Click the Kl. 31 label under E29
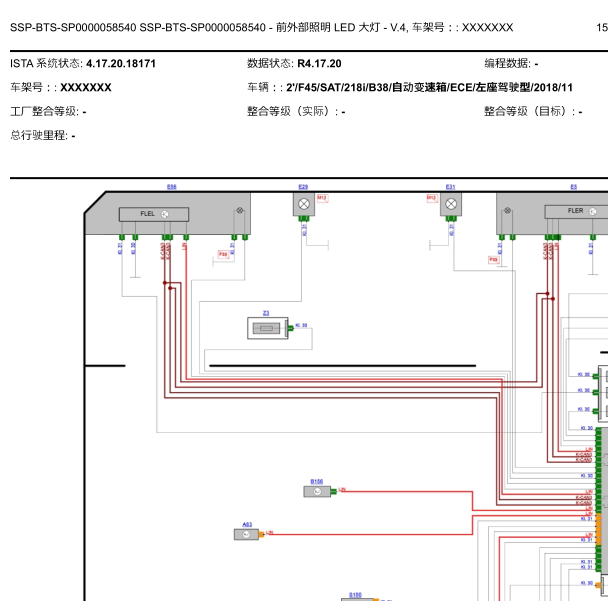Screen dimensions: 608x601 pyautogui.click(x=304, y=229)
